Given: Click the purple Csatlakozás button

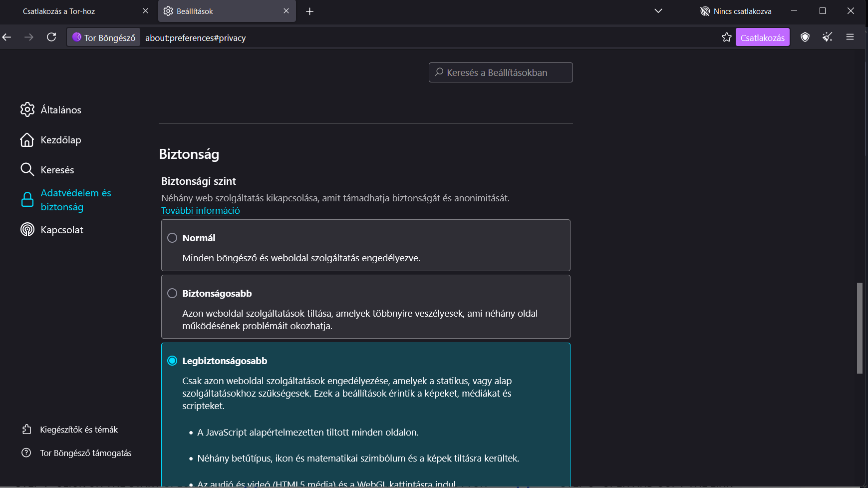Looking at the screenshot, I should pos(762,37).
